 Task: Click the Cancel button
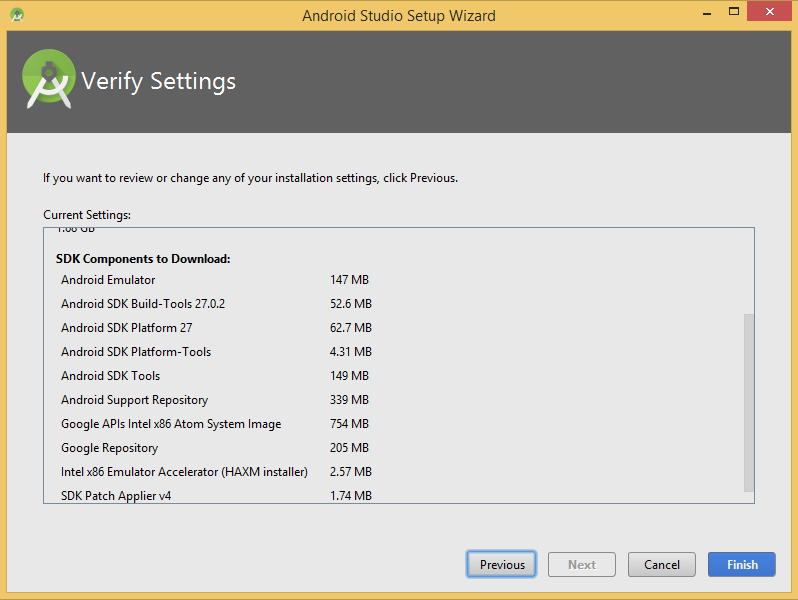point(662,564)
